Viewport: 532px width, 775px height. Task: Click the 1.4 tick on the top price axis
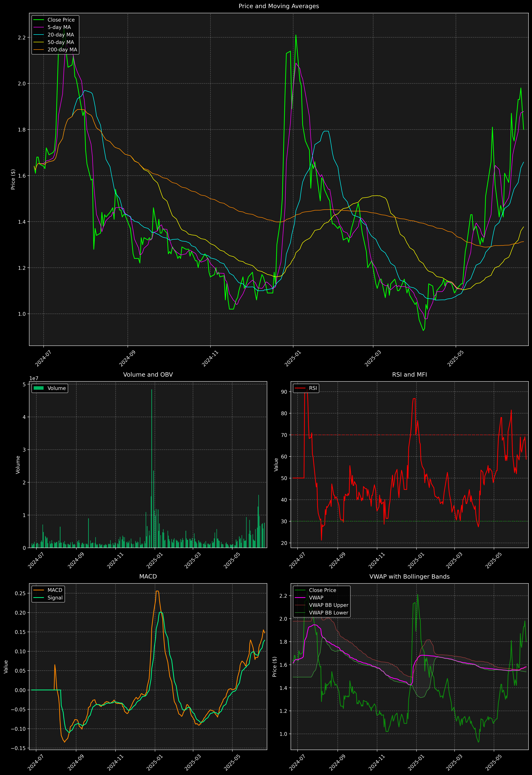[22, 222]
